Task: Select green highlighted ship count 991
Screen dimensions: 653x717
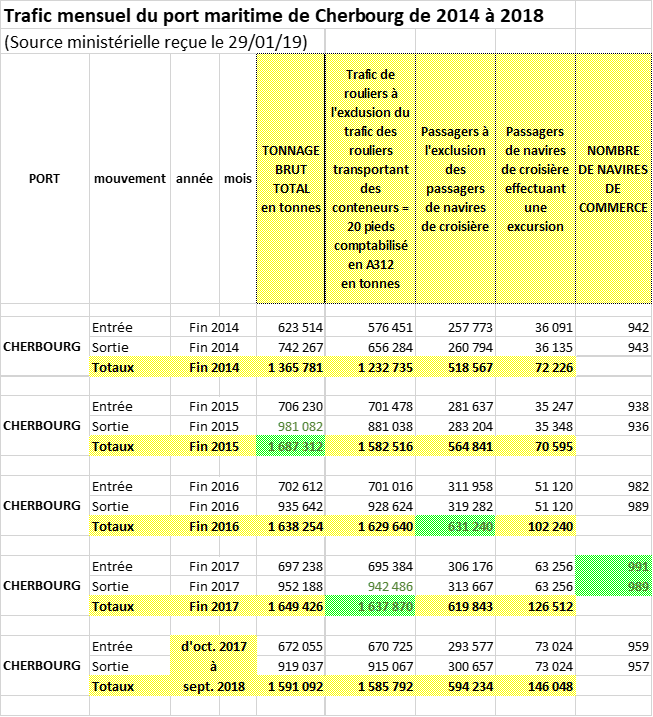Action: tap(614, 566)
